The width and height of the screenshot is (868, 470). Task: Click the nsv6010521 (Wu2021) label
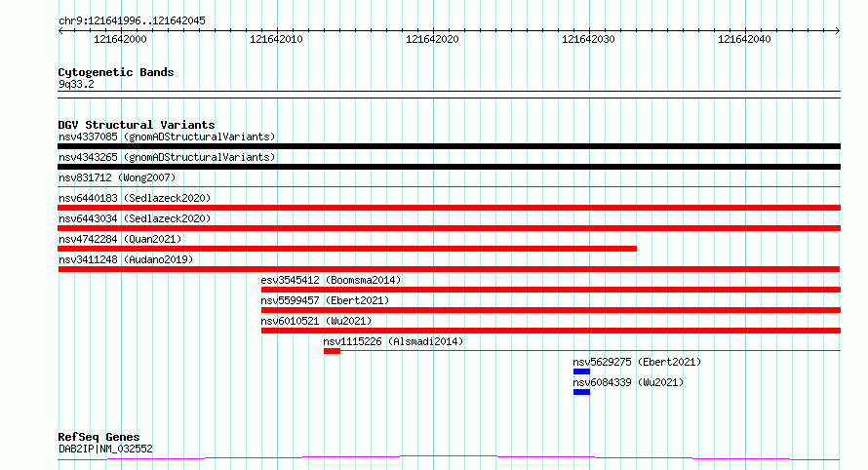[x=316, y=321]
